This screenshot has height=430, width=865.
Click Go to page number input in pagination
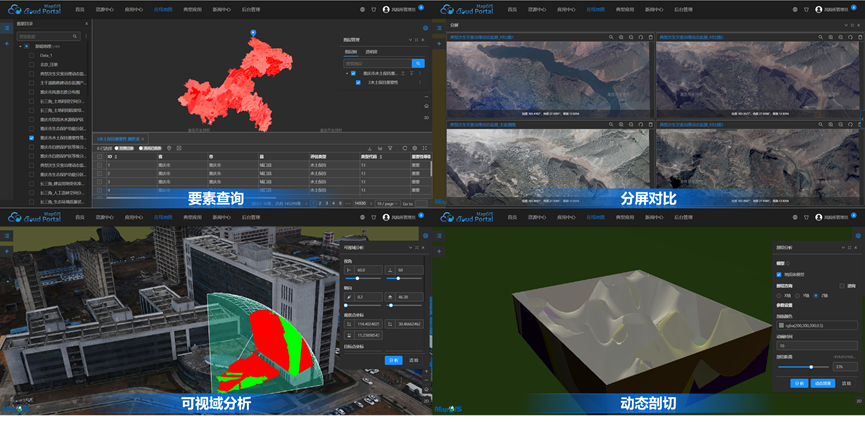click(421, 203)
